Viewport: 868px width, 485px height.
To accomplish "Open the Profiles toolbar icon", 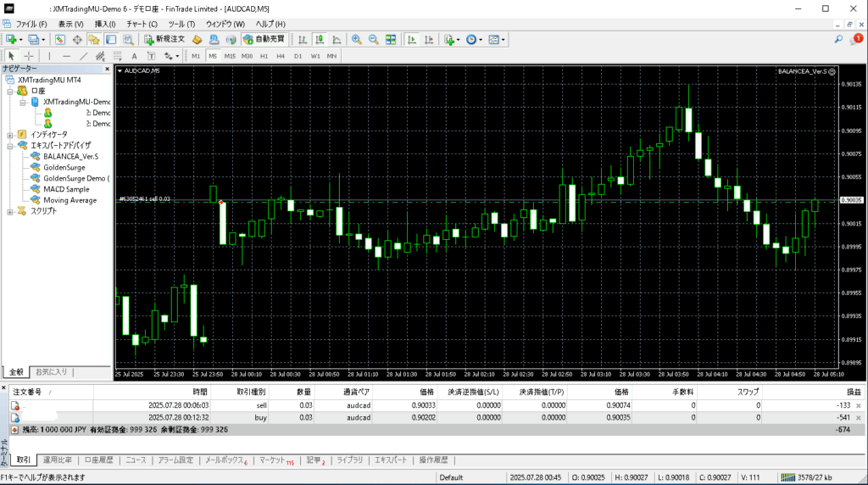I will [x=34, y=39].
